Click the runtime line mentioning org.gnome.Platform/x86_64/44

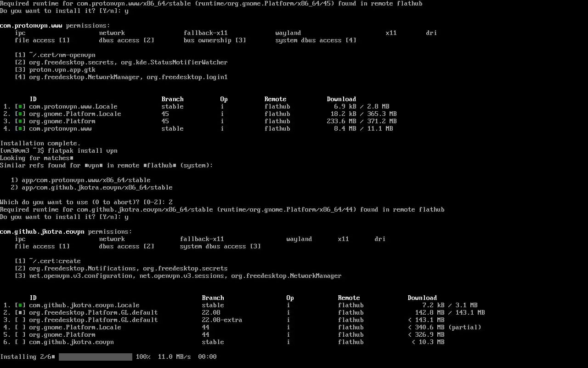(x=222, y=210)
